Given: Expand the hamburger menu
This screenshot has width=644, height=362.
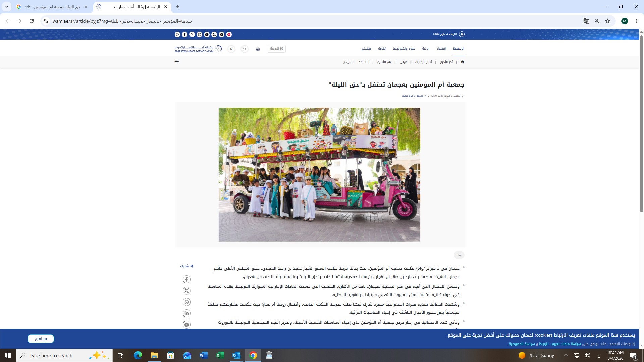Looking at the screenshot, I should coord(177,62).
